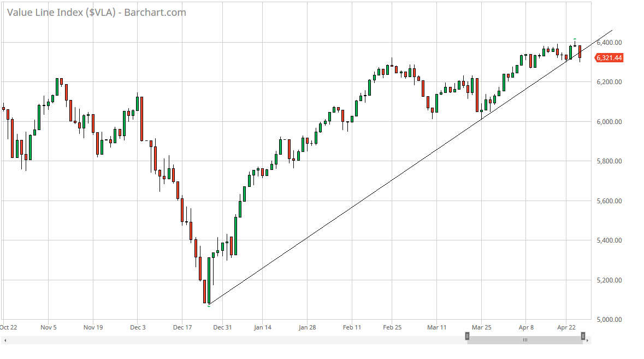Click the 6,400.00 price axis label
Image resolution: width=644 pixels, height=359 pixels.
610,43
